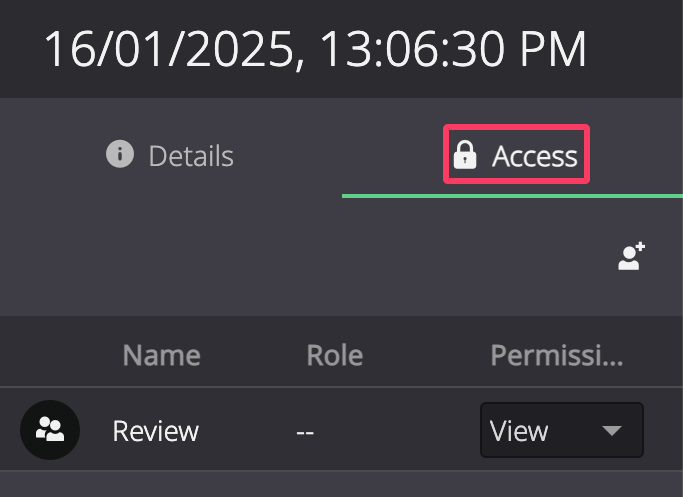The width and height of the screenshot is (683, 497).
Task: Click the Access text label
Action: pyautogui.click(x=535, y=156)
